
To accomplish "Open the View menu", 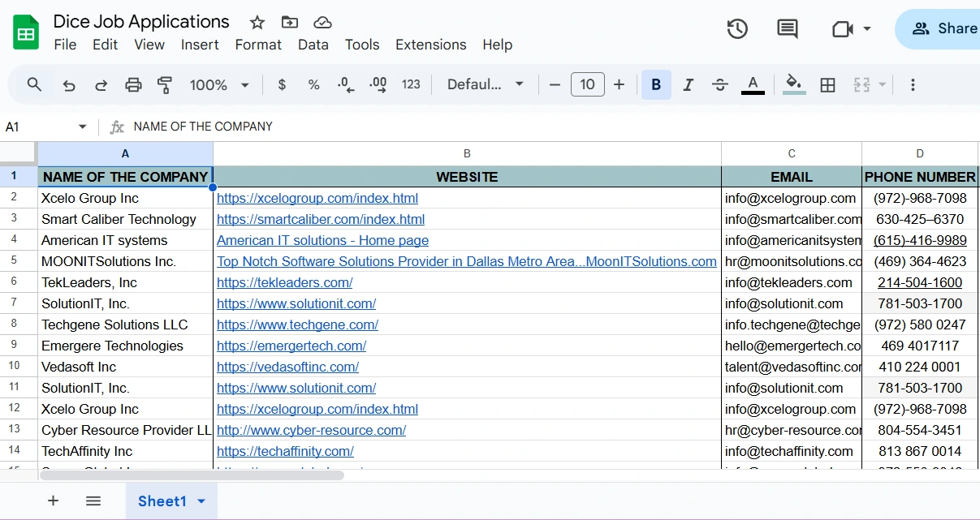I will click(x=149, y=45).
